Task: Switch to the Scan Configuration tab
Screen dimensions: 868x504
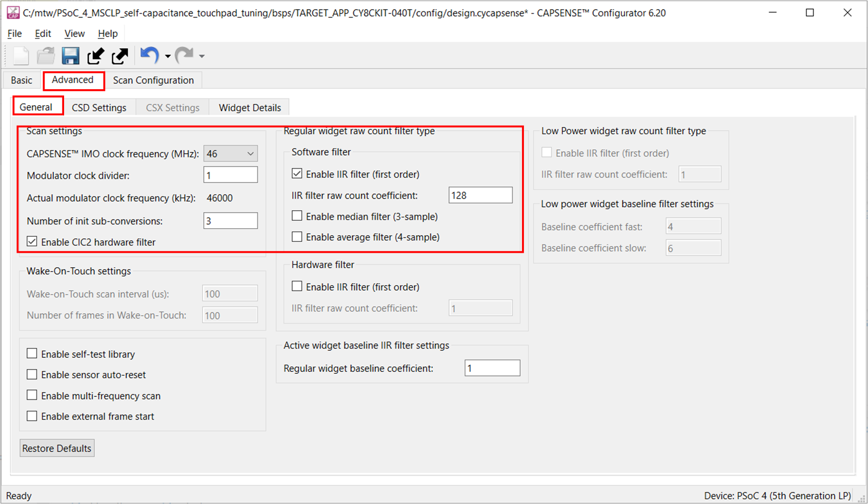Action: pyautogui.click(x=153, y=80)
